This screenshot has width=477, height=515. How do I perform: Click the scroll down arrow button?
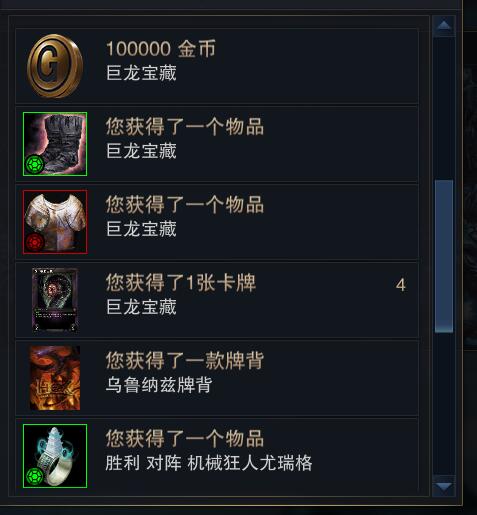click(444, 486)
